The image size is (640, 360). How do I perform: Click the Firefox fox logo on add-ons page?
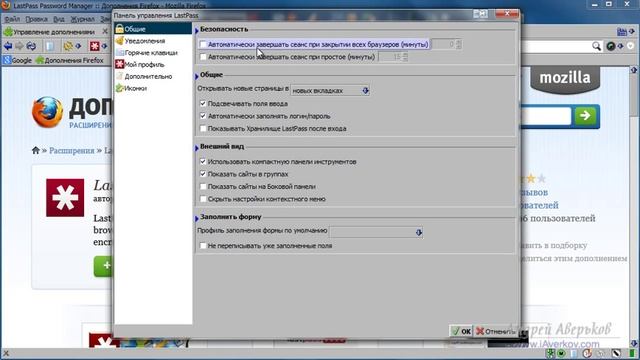click(x=48, y=112)
